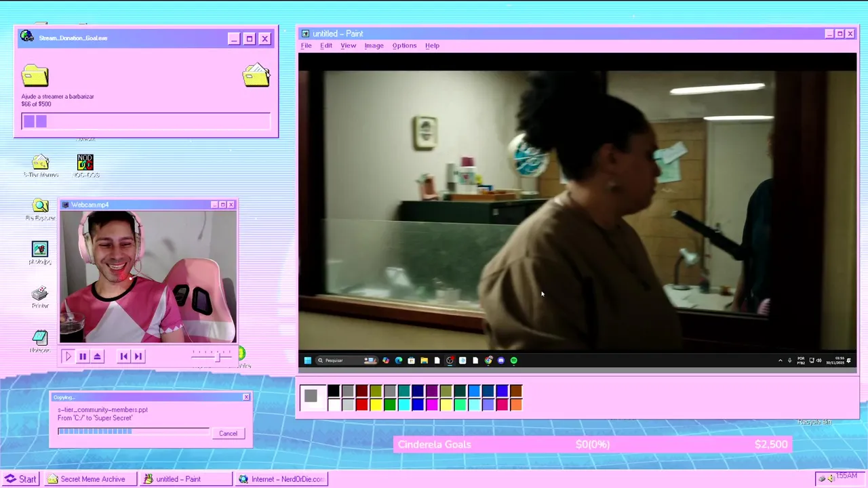Click the Chrome icon in canvas taskbar
This screenshot has height=488, width=868.
coord(488,361)
